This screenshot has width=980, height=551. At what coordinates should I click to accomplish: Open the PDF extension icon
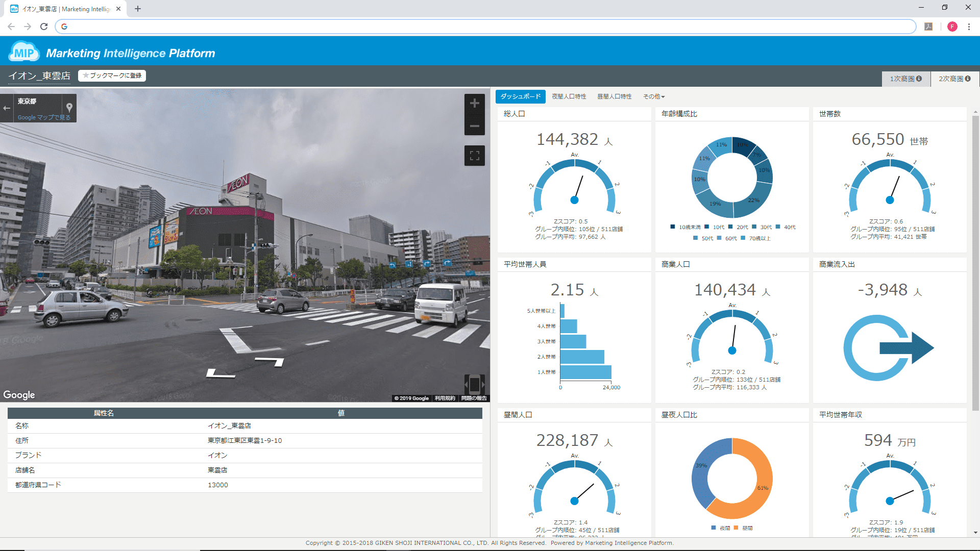coord(928,27)
